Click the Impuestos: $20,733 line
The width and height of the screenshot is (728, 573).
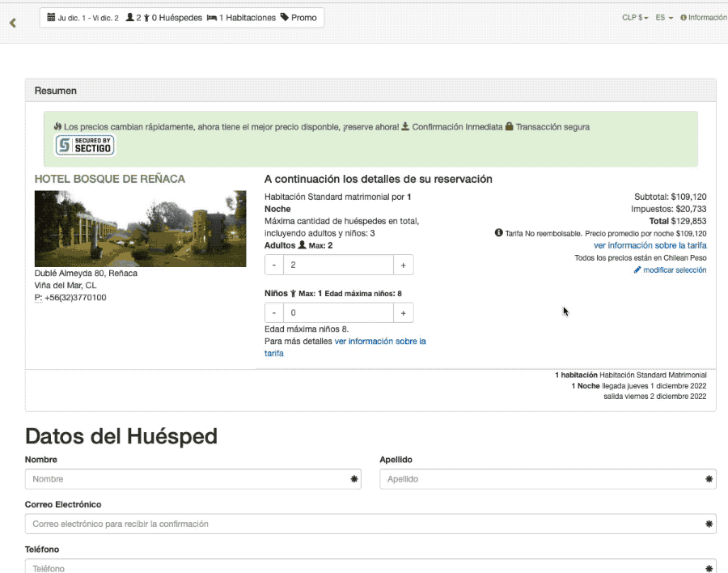669,209
